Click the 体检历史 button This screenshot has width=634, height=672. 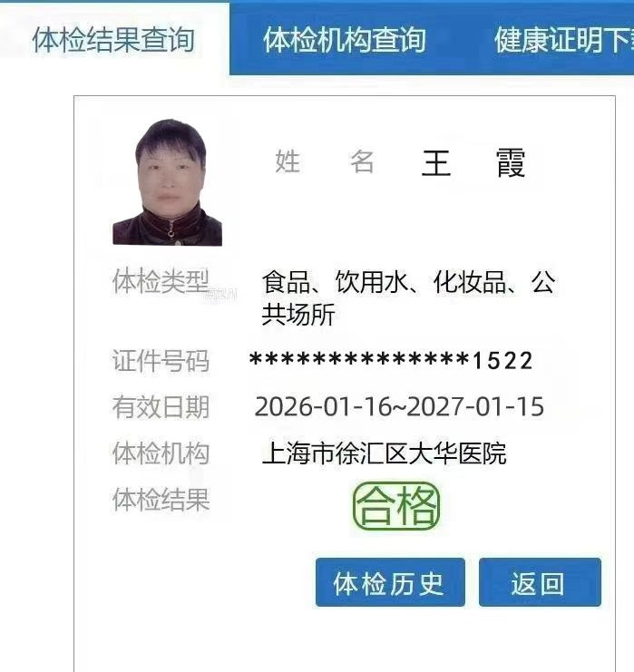[390, 582]
